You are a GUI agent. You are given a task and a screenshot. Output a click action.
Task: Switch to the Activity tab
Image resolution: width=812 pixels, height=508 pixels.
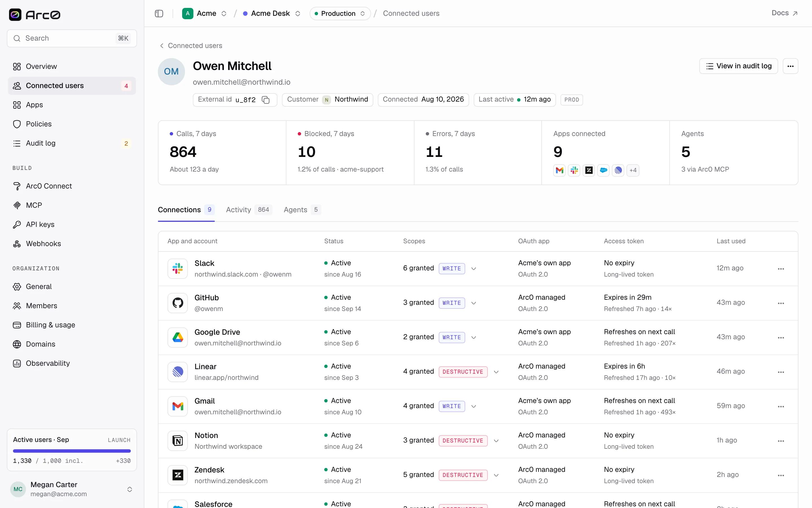pyautogui.click(x=249, y=210)
